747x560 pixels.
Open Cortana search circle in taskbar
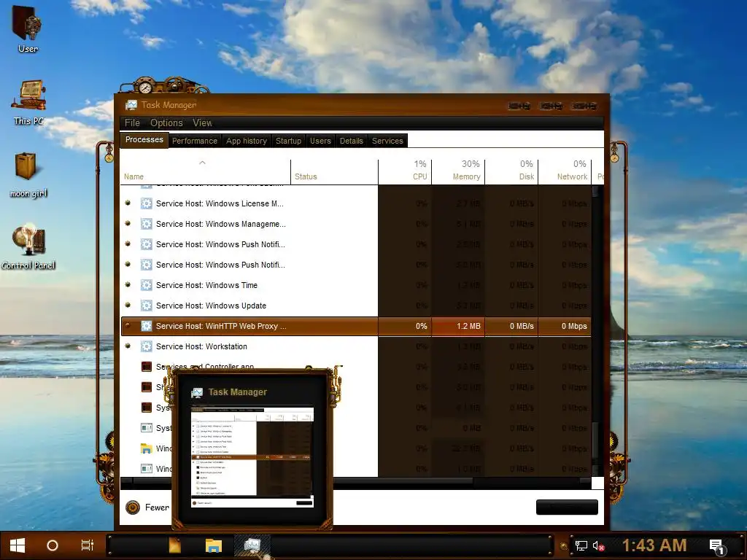[x=53, y=545]
